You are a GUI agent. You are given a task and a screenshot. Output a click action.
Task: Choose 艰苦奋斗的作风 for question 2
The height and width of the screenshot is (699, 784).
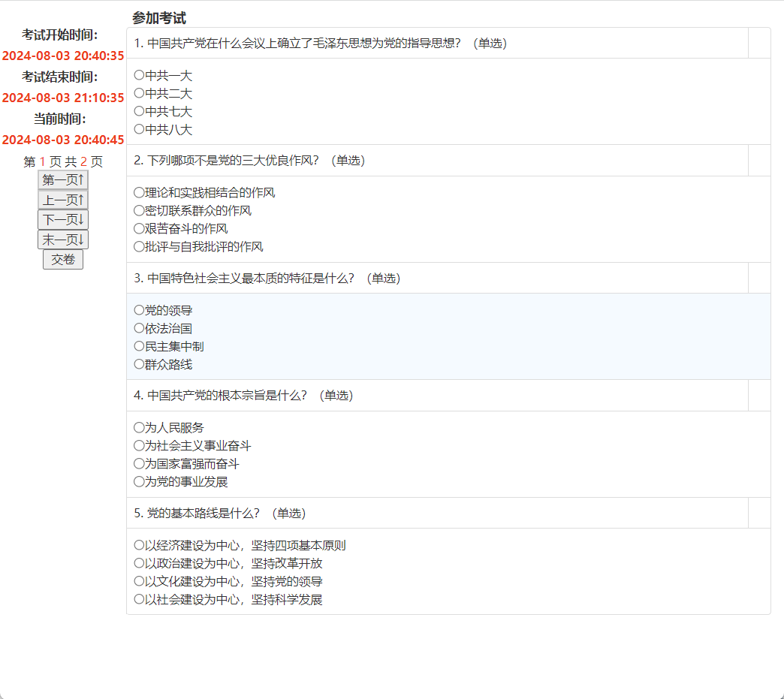(x=139, y=228)
